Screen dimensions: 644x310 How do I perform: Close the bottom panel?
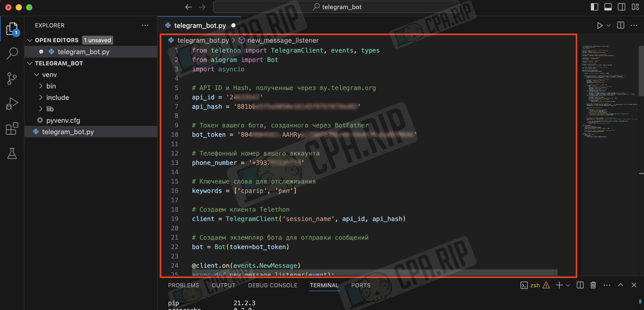(x=634, y=285)
